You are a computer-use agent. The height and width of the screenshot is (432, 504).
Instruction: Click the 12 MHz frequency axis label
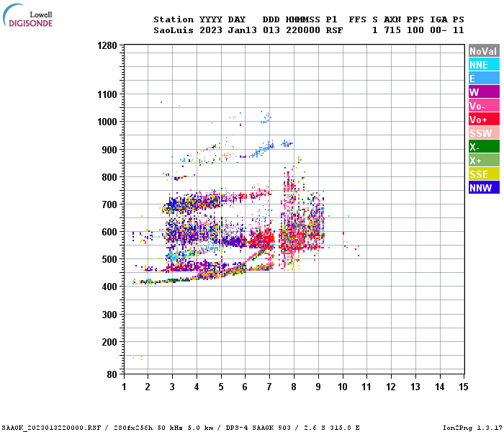[x=391, y=387]
